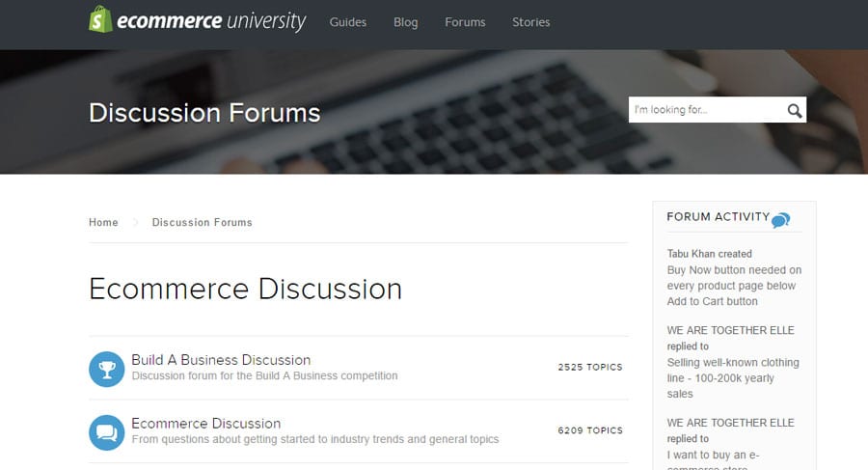Click the Shopify bag logo icon
The image size is (868, 470).
(x=100, y=19)
